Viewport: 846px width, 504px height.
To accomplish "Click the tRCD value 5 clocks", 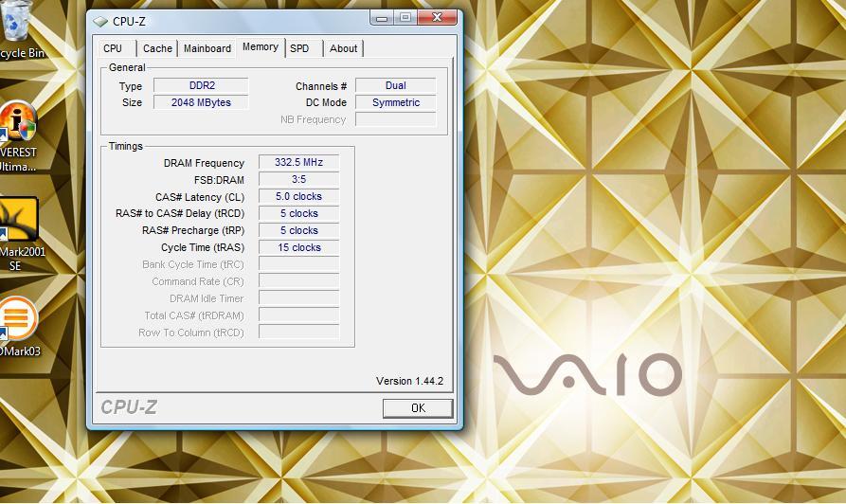I will click(x=299, y=214).
